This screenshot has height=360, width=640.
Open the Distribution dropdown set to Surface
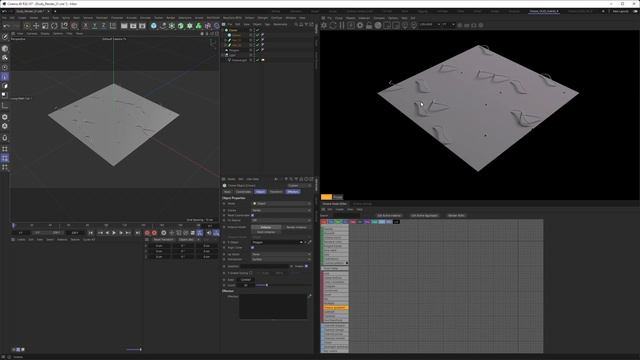tap(281, 259)
